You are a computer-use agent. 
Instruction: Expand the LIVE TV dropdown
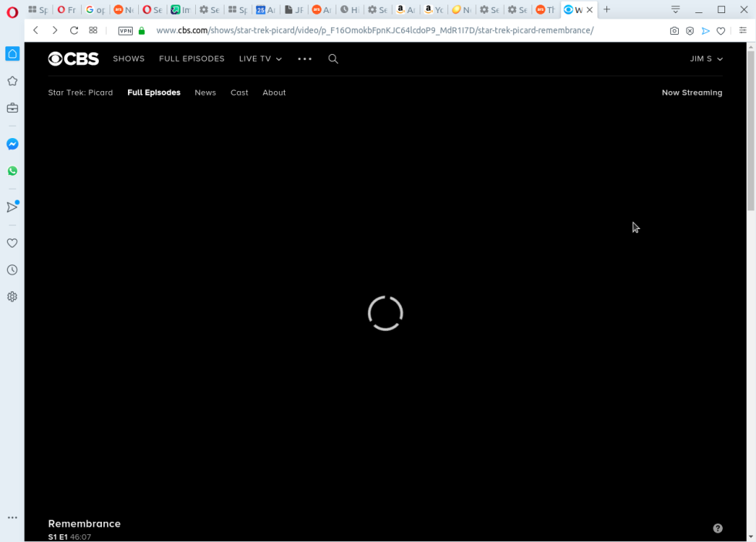point(260,59)
